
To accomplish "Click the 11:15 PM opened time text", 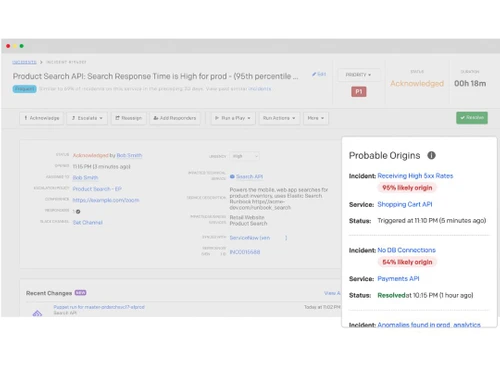I will pos(101,167).
